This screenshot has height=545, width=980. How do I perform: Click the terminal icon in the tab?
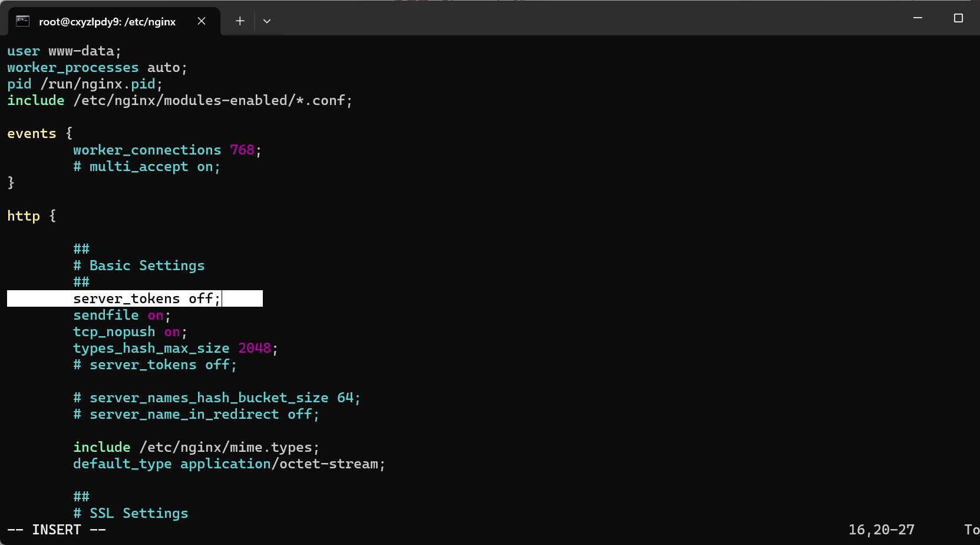coord(23,21)
